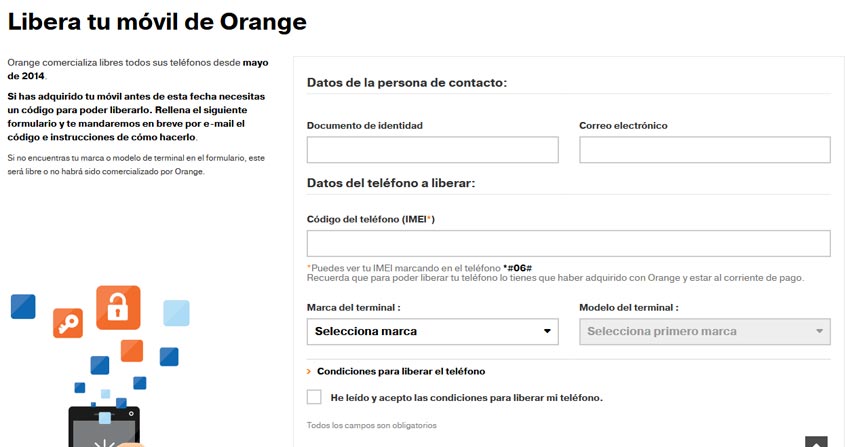The width and height of the screenshot is (850, 447).
Task: Click the 'Datos del teléfono a liberar:' heading
Action: 391,183
